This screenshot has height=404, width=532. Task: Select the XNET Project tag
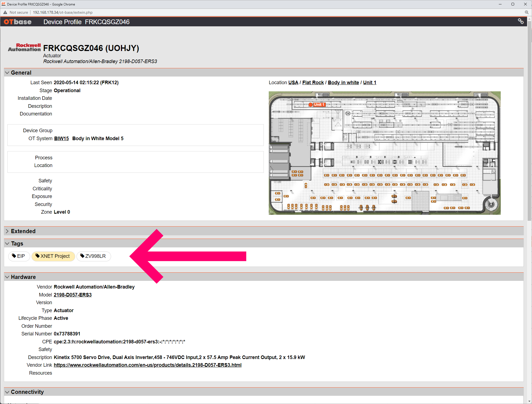(x=53, y=256)
